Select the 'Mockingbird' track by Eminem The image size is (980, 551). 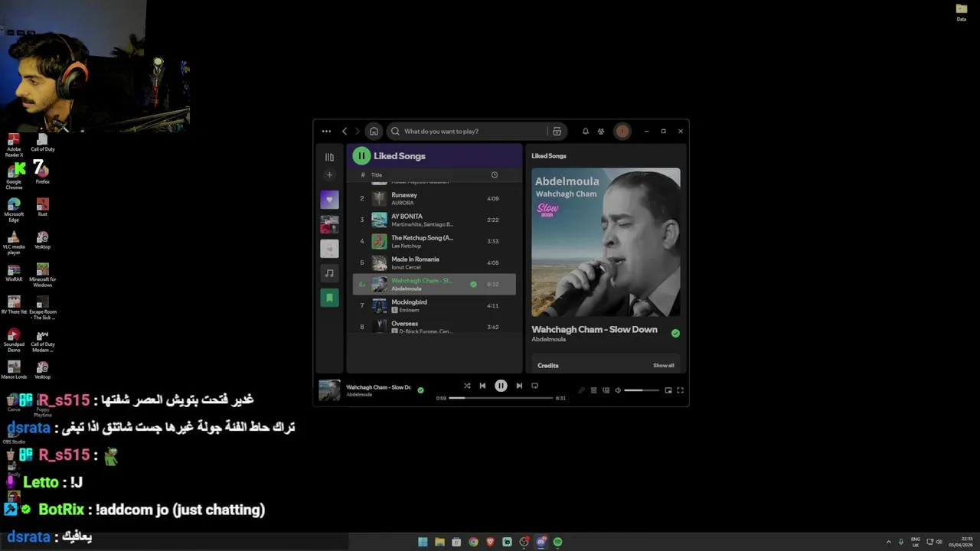tap(434, 305)
